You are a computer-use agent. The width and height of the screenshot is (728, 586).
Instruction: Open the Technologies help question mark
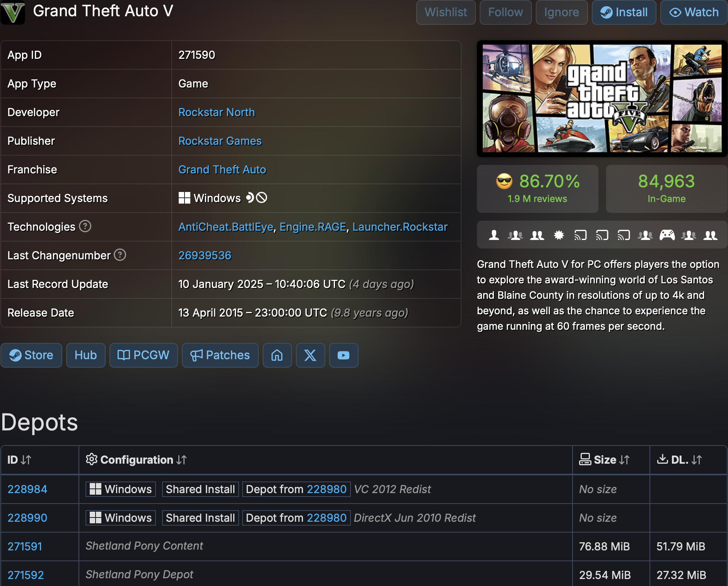pos(85,226)
